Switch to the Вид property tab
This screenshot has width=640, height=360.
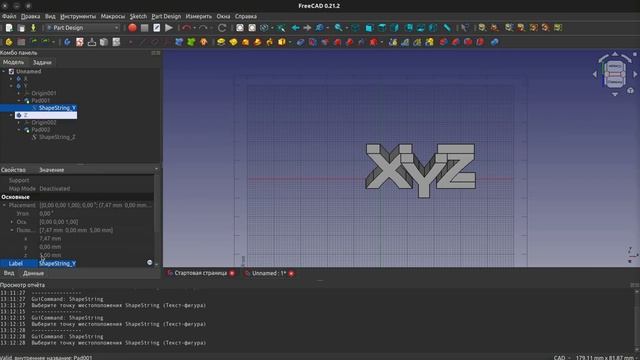pos(9,273)
